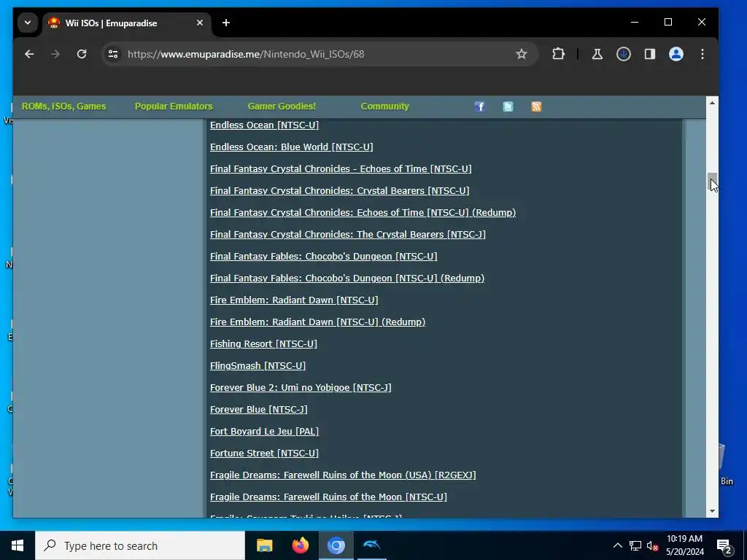Open Fire Emblem: Radiant Dawn [NTSC-U] without Redump
This screenshot has width=747, height=560.
coord(294,300)
